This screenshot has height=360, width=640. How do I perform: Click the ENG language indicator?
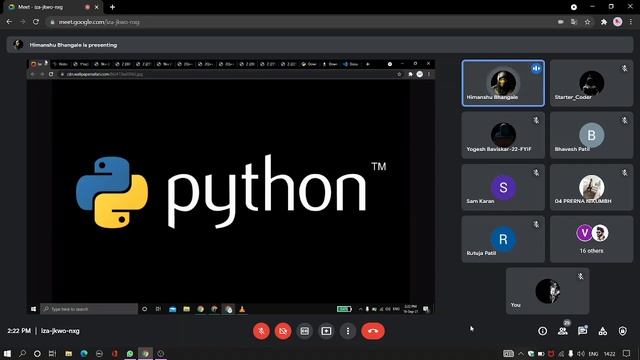593,353
